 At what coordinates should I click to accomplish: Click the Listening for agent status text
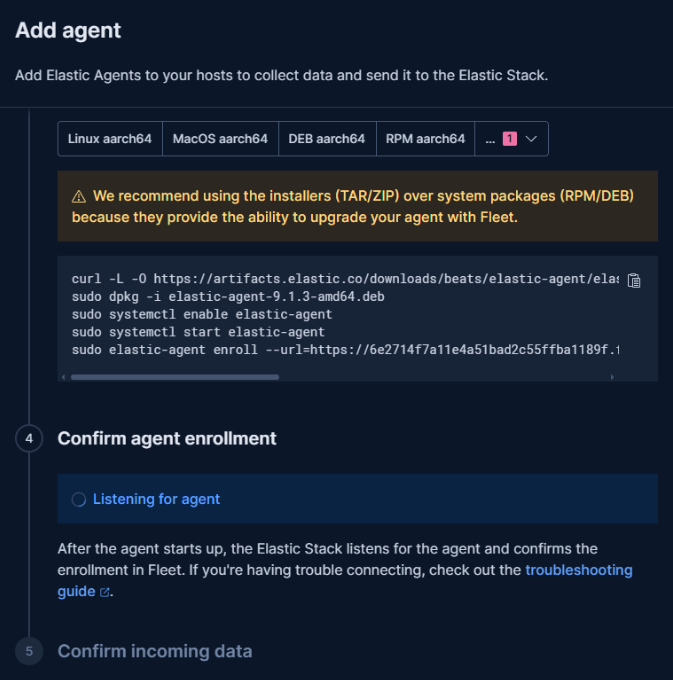point(156,499)
